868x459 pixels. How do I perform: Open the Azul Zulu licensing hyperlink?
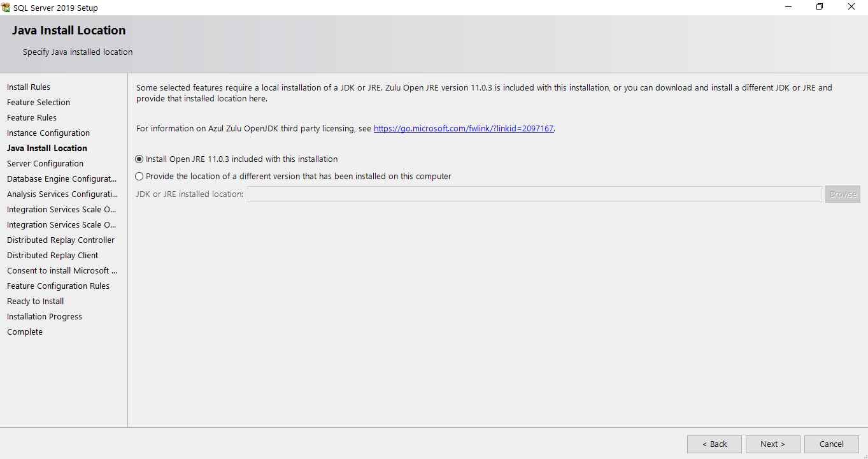[463, 129]
